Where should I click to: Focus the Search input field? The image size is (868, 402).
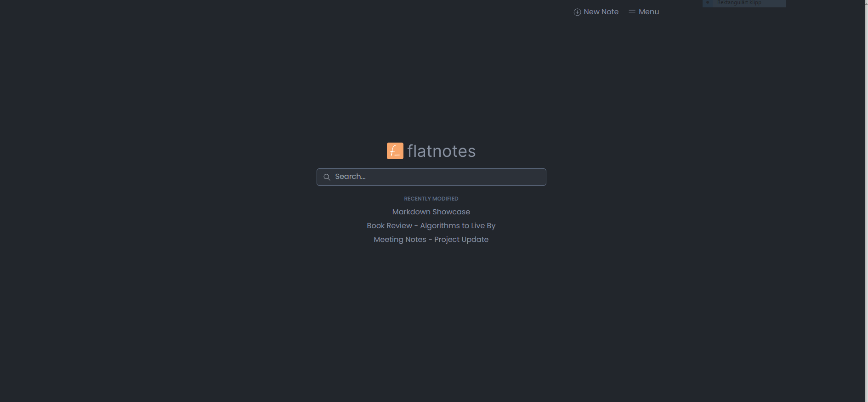pyautogui.click(x=431, y=177)
